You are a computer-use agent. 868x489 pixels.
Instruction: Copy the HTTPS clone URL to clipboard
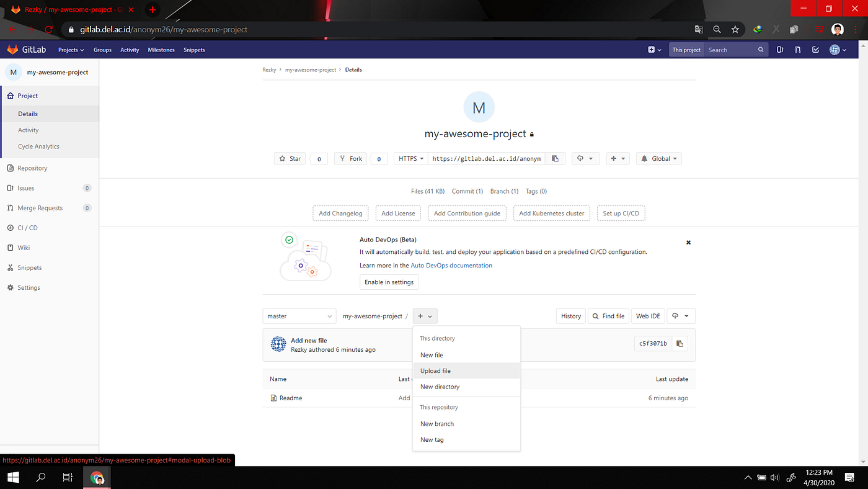coord(555,159)
